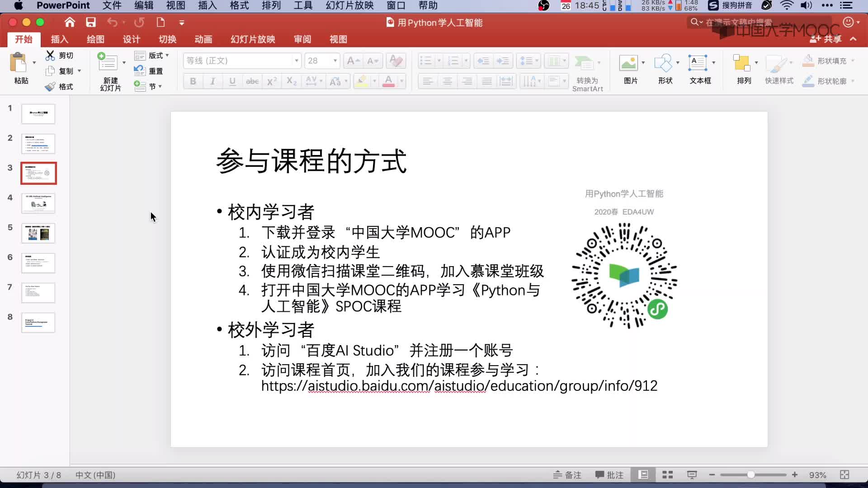Apply strikethrough with the abc icon
The image size is (868, 488).
252,81
